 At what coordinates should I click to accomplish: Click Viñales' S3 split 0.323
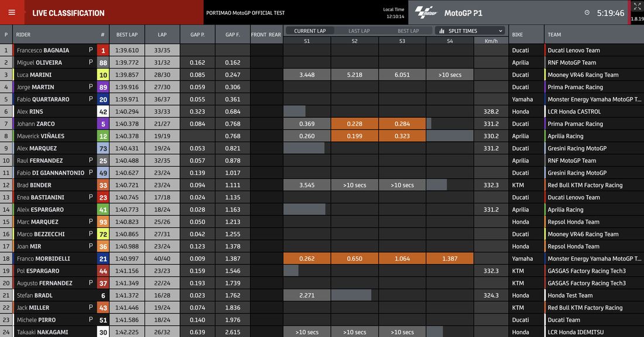402,136
